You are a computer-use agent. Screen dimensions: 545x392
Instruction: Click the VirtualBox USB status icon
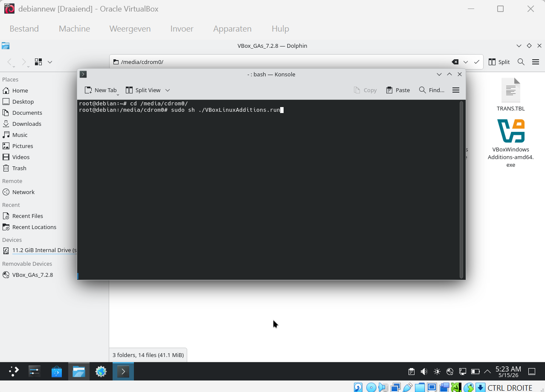coord(407,387)
